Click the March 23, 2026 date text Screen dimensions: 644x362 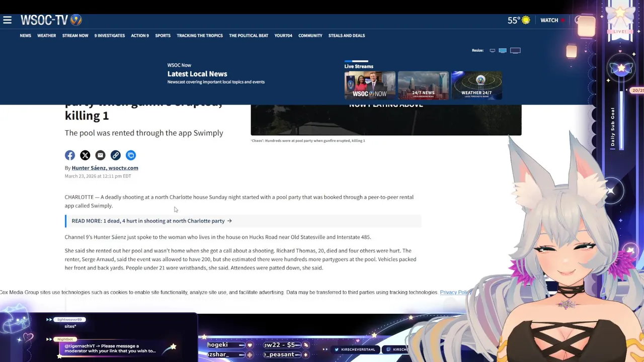[x=98, y=176]
